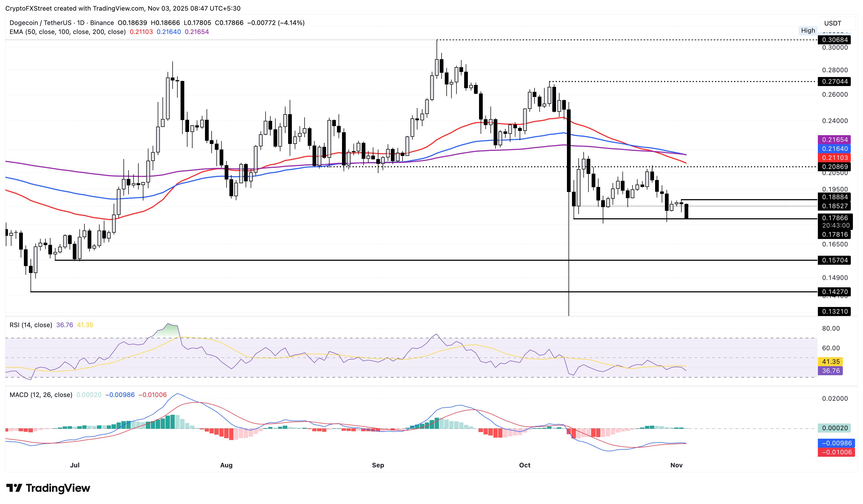Viewport: 863px width, 504px height.
Task: Click the High price label tag
Action: [x=808, y=31]
